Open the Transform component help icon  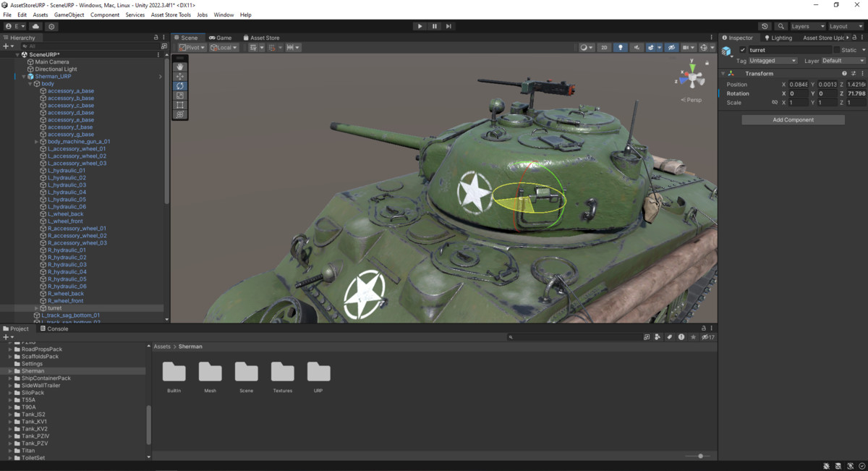844,73
